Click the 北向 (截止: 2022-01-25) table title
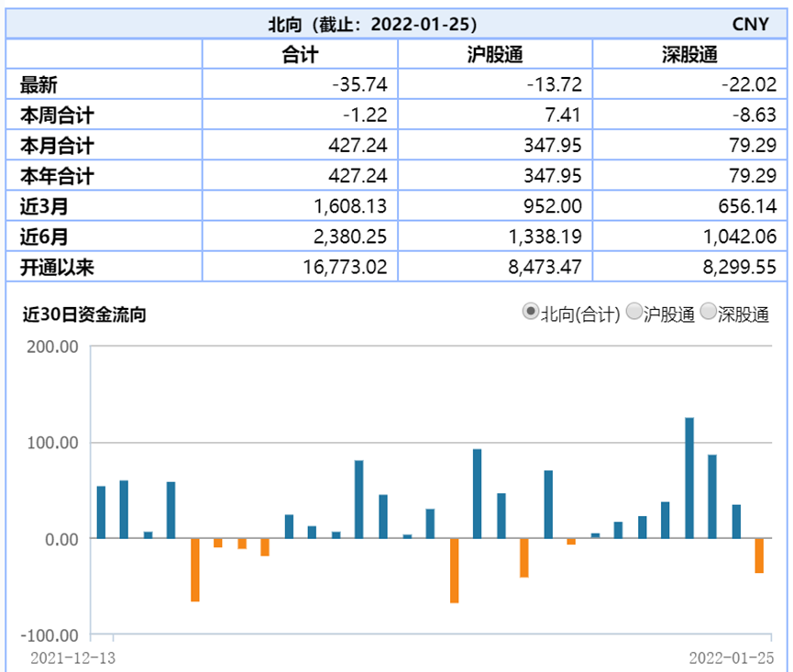This screenshot has height=672, width=793. (x=372, y=24)
